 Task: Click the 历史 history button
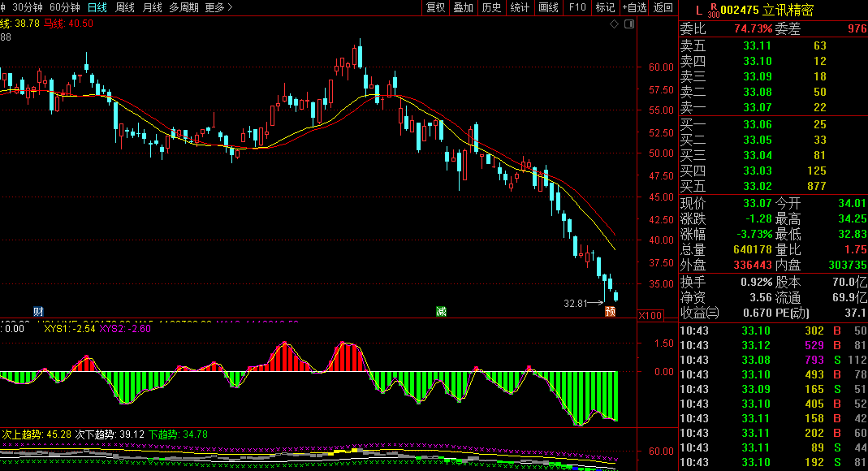click(x=491, y=8)
